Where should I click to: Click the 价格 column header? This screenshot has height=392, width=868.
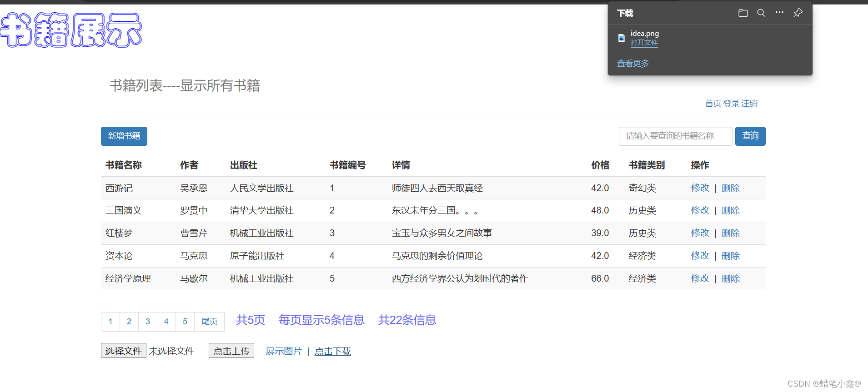(600, 165)
